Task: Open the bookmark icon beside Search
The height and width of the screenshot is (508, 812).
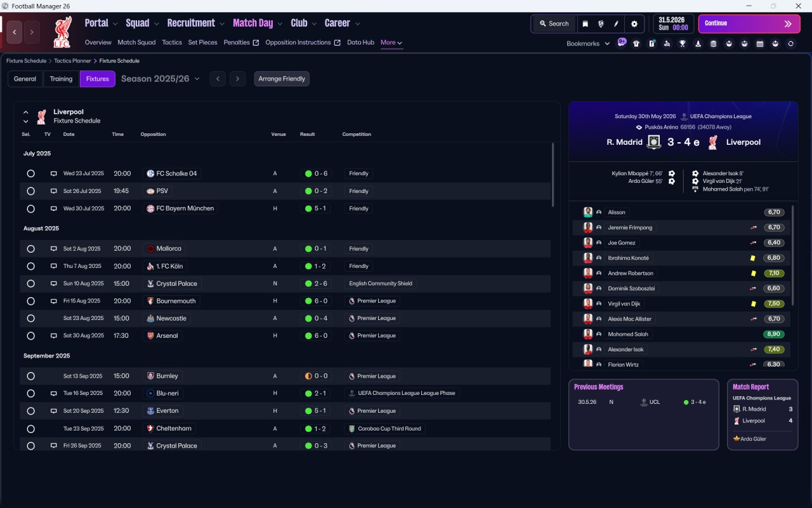Action: click(585, 23)
